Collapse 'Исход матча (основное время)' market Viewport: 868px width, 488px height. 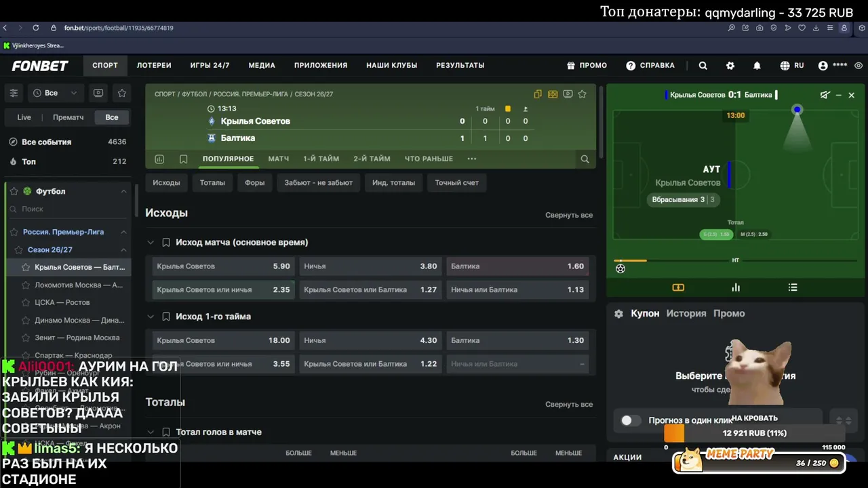[151, 243]
